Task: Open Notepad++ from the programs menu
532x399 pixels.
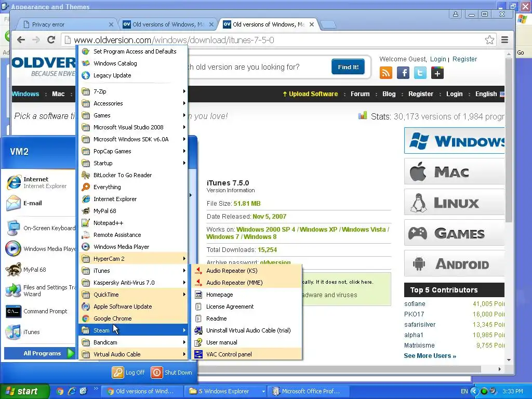Action: (133, 223)
